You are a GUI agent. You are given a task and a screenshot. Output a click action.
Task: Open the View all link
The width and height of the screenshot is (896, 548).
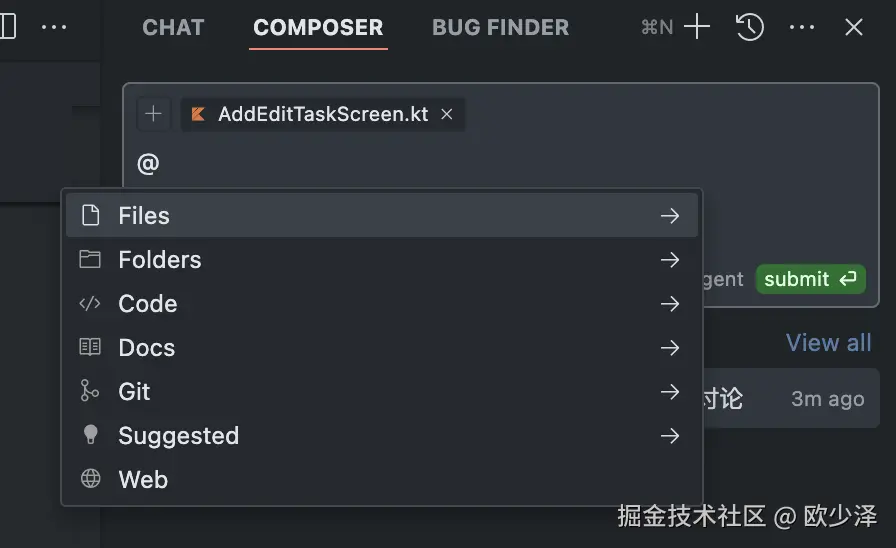[x=828, y=342]
